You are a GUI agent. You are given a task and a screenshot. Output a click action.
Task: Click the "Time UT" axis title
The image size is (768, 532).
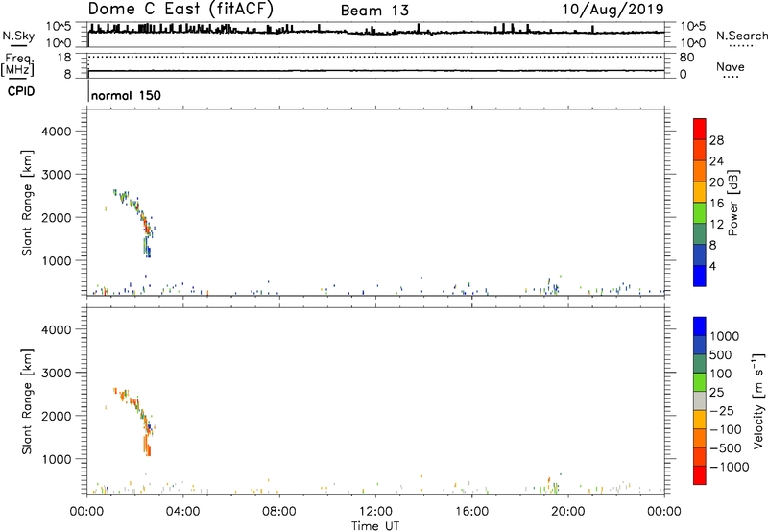pyautogui.click(x=375, y=526)
